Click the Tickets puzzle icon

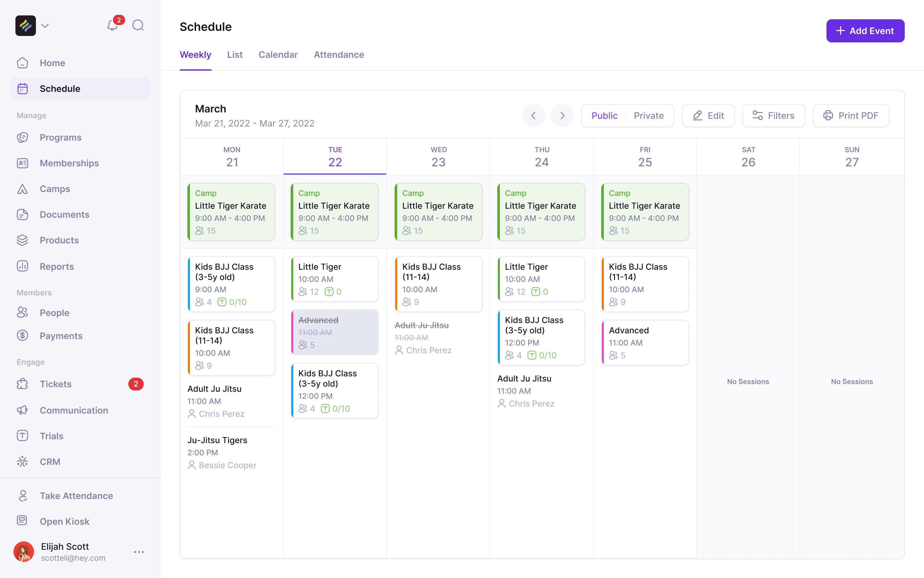tap(22, 384)
